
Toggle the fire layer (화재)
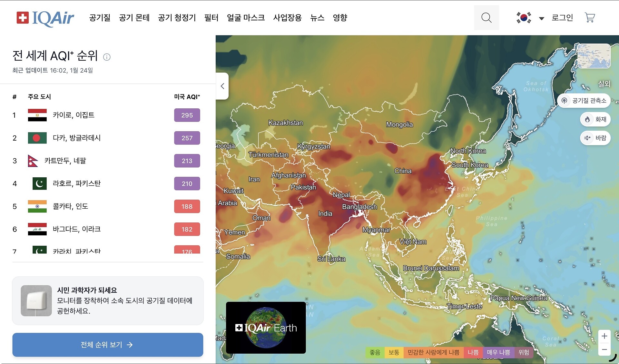click(595, 119)
